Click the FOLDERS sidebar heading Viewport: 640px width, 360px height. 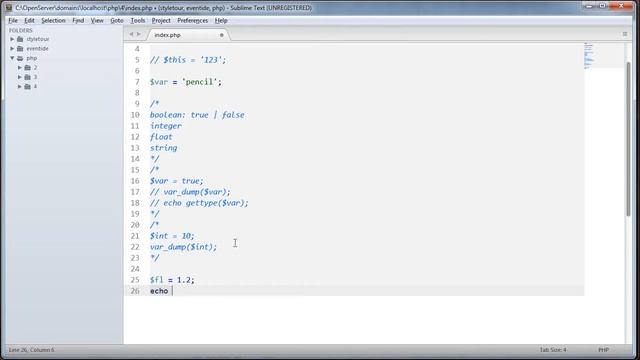click(x=20, y=30)
